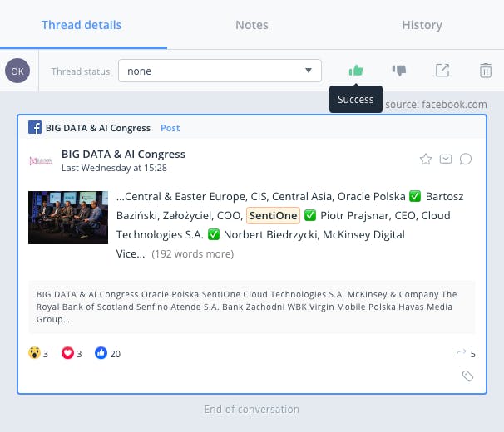Mark thread with thumbs down icon
The width and height of the screenshot is (504, 432).
[x=399, y=71]
